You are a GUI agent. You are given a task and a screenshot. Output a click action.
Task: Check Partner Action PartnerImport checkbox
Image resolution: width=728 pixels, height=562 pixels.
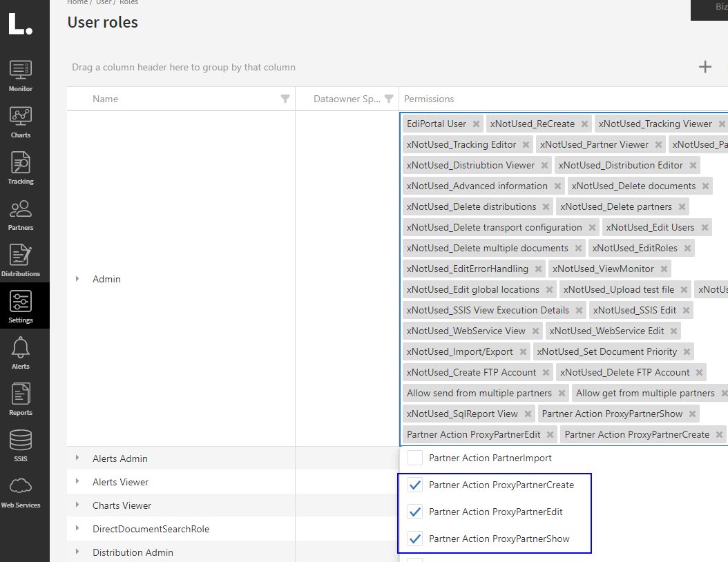pos(415,458)
